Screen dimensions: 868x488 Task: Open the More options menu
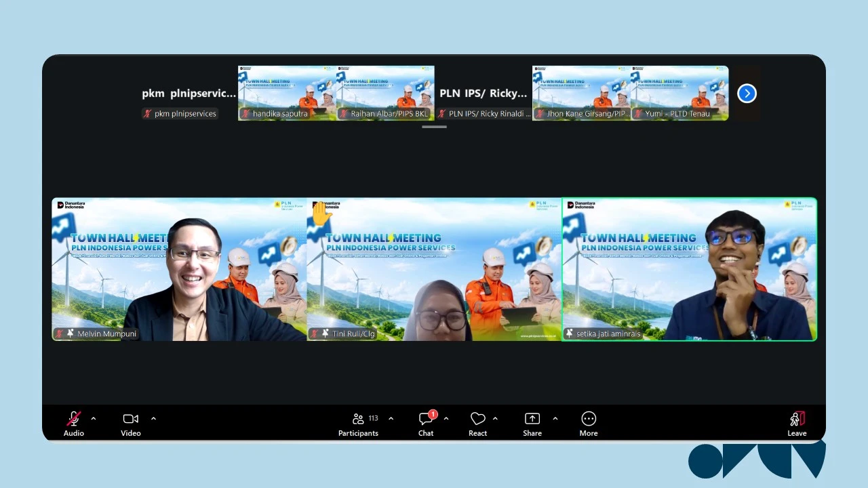pyautogui.click(x=589, y=424)
